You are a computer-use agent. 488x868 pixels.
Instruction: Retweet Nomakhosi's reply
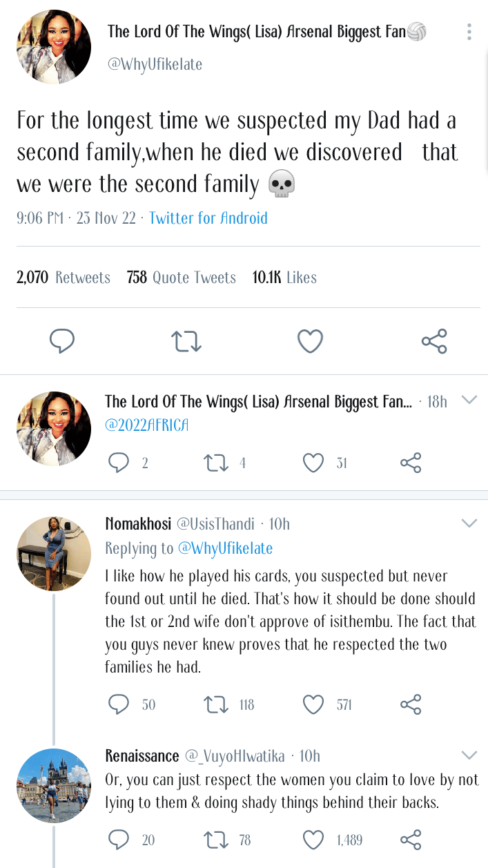217,704
